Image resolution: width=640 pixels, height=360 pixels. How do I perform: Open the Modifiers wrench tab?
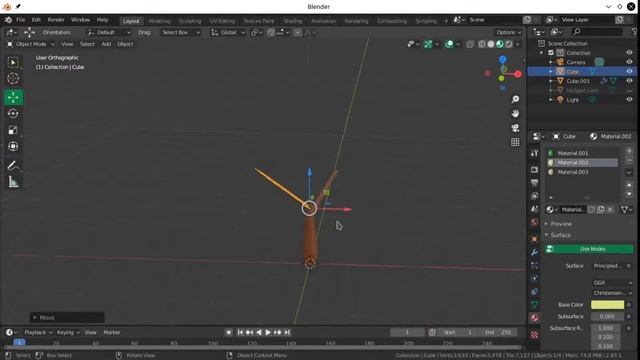pos(534,253)
